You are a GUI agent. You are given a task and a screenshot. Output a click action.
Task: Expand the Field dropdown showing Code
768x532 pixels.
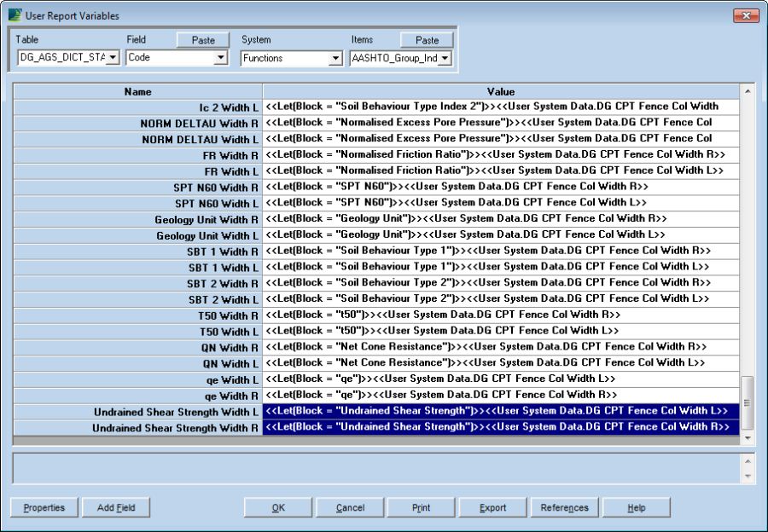tap(220, 58)
